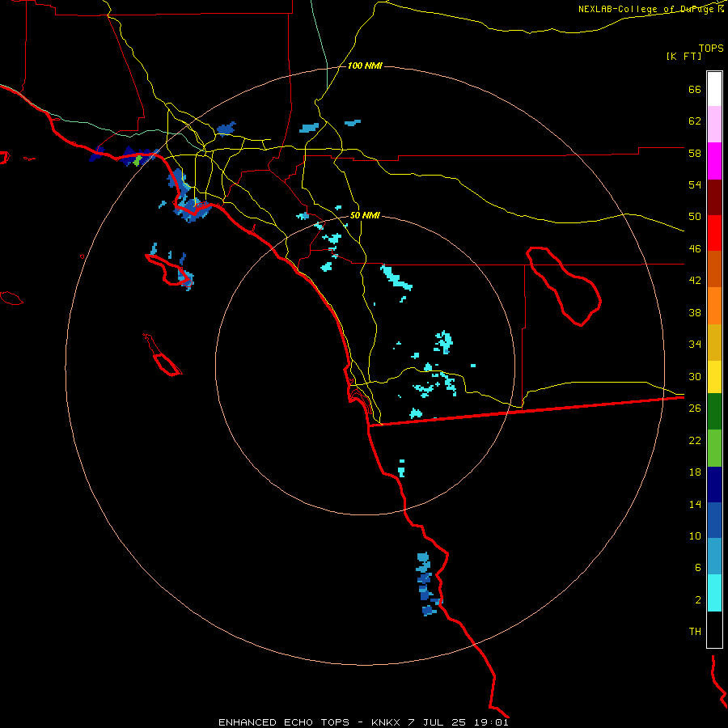Click the '42' legend value
Image resolution: width=728 pixels, height=728 pixels.
(695, 281)
